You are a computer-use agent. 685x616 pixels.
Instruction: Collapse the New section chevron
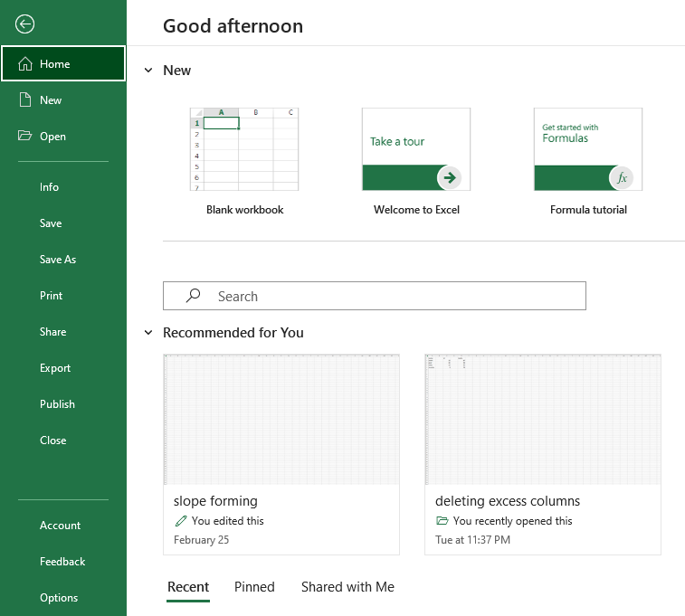coord(148,71)
